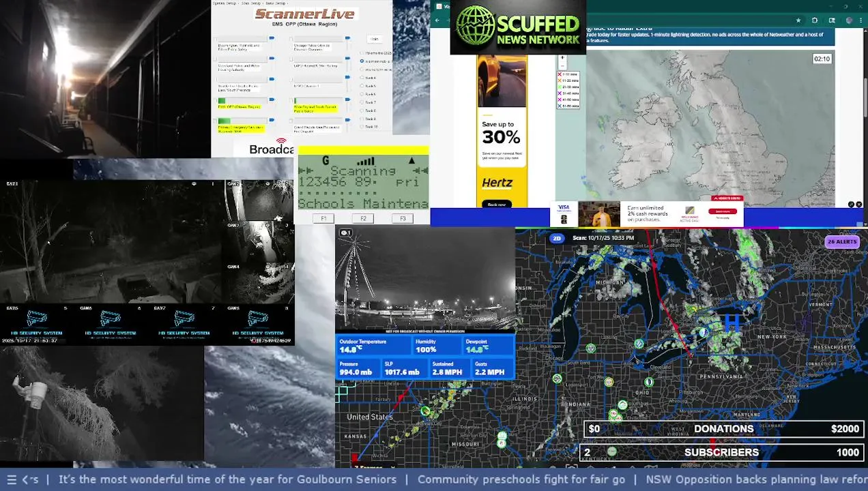868x491 pixels.
Task: Click the Donations $2000 goal bar
Action: (x=724, y=429)
